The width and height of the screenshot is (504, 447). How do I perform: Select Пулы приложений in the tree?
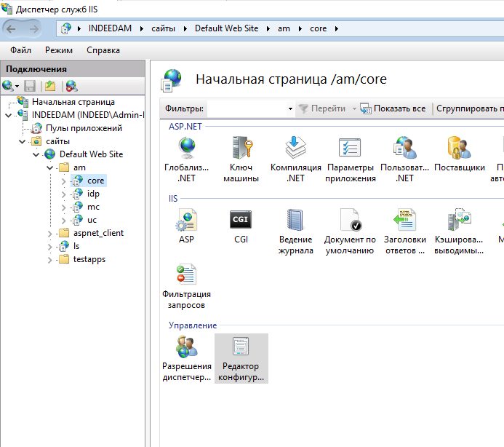pyautogui.click(x=73, y=128)
